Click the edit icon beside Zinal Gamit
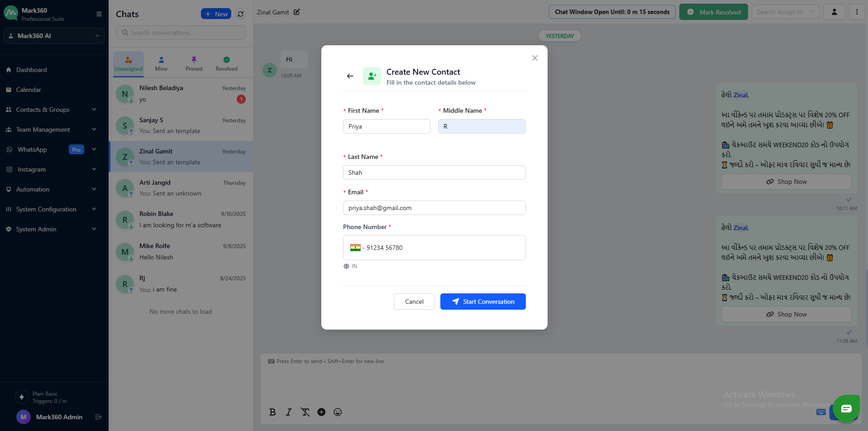 296,12
